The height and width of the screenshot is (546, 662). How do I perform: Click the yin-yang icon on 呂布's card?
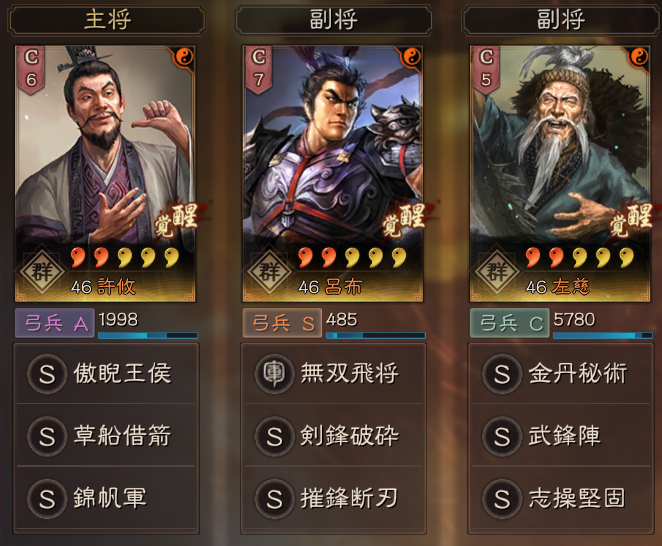pyautogui.click(x=412, y=57)
